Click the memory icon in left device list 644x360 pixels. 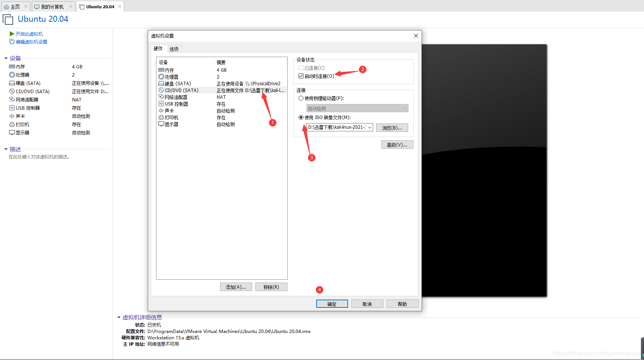[x=12, y=66]
